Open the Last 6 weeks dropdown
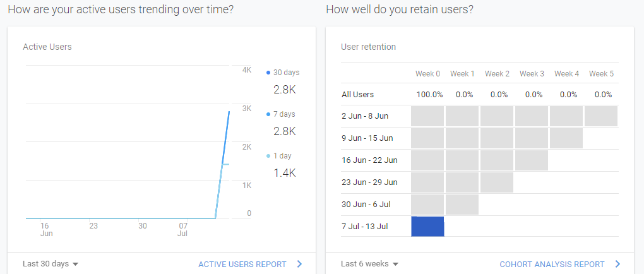 (x=369, y=264)
